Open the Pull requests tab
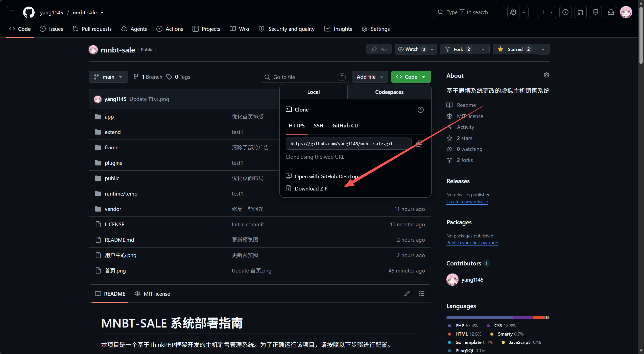This screenshot has height=354, width=644. (x=92, y=29)
